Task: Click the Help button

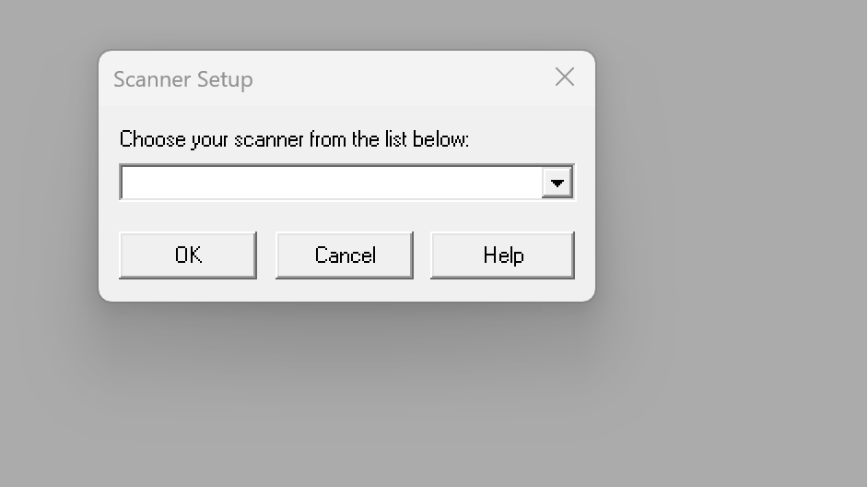Action: click(x=502, y=255)
